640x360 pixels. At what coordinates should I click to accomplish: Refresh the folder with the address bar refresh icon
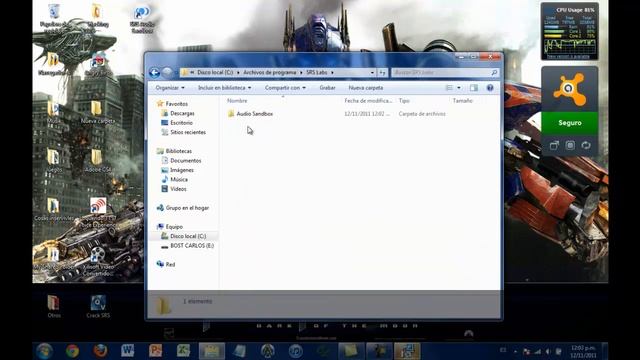[382, 73]
